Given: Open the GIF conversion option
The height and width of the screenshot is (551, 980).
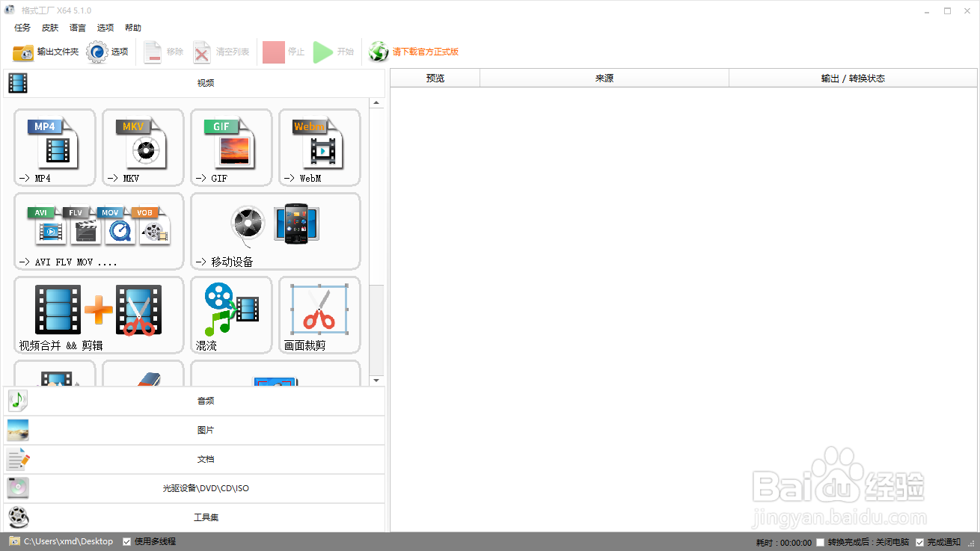Looking at the screenshot, I should click(x=231, y=147).
